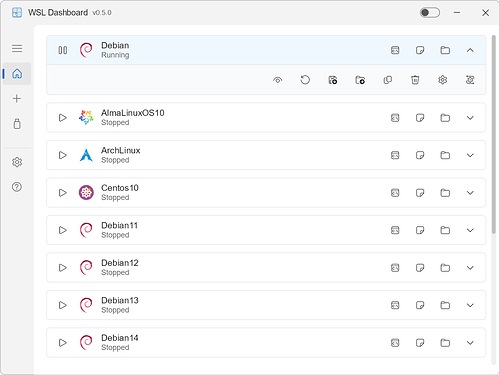499x375 pixels.
Task: Start the AlmaLinuxOS10 distro
Action: 63,118
